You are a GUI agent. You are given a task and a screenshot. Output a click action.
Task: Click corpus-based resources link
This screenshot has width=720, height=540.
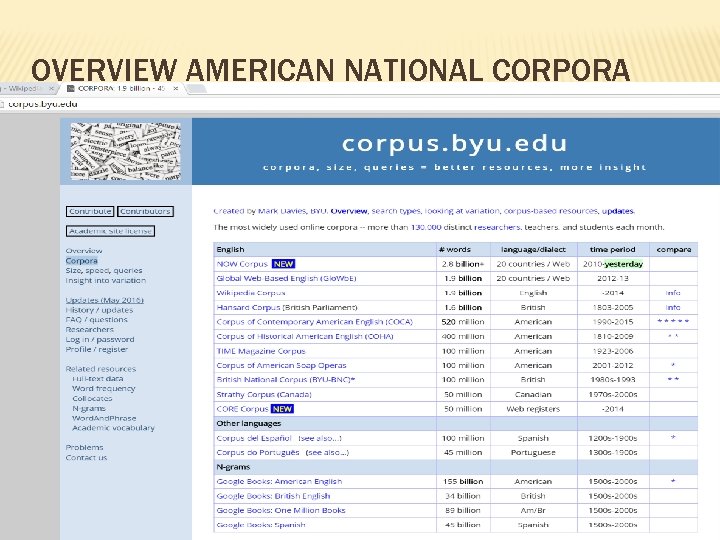point(551,211)
